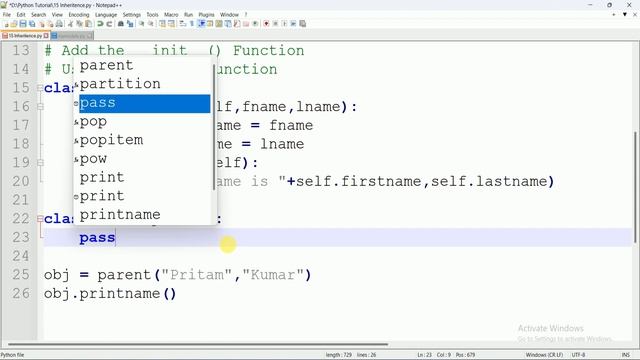Save the current file using the toolbar
This screenshot has height=360, width=640.
23,24
